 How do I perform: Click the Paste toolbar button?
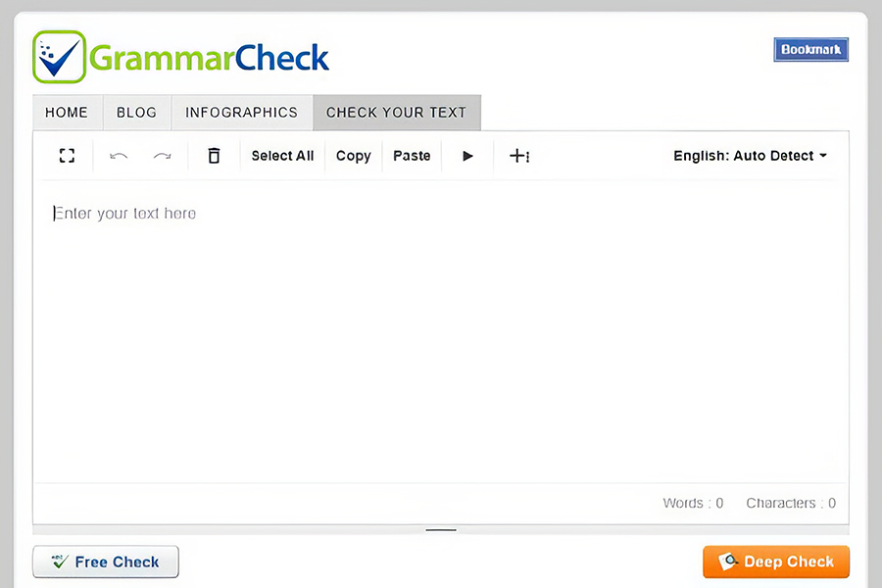412,156
